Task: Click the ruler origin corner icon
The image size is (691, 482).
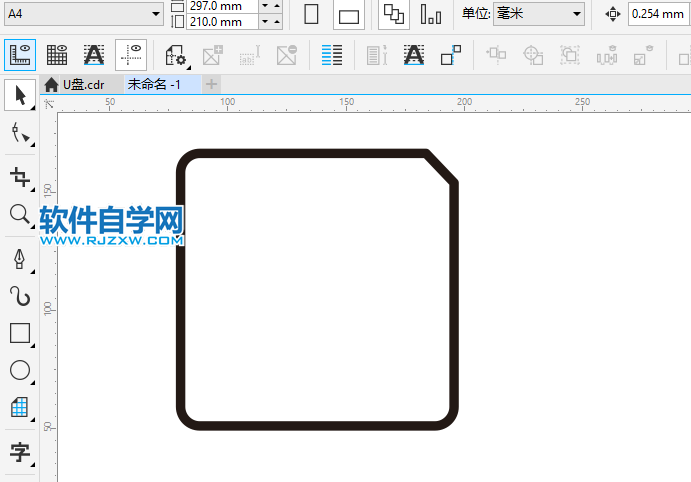Action: (x=49, y=104)
